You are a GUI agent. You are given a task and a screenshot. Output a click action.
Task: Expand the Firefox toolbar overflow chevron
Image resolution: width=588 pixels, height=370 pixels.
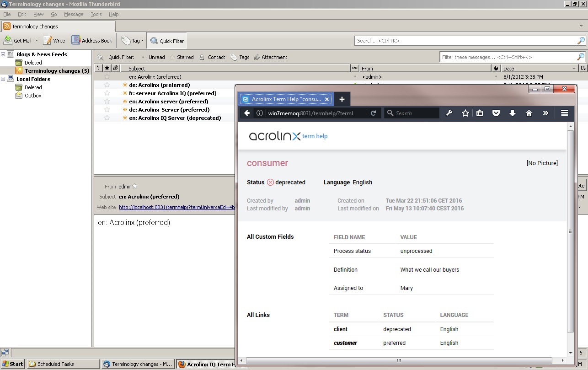[545, 113]
